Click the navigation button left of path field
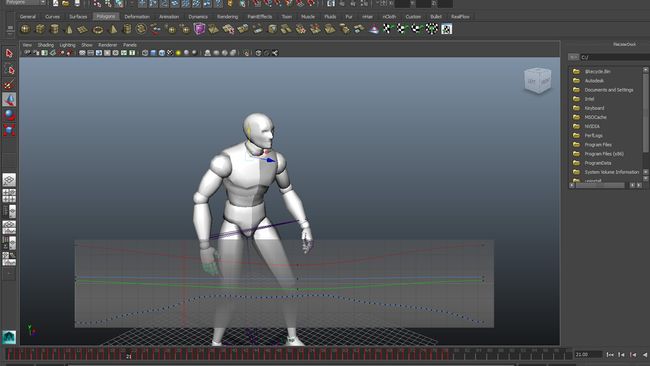 tap(573, 57)
